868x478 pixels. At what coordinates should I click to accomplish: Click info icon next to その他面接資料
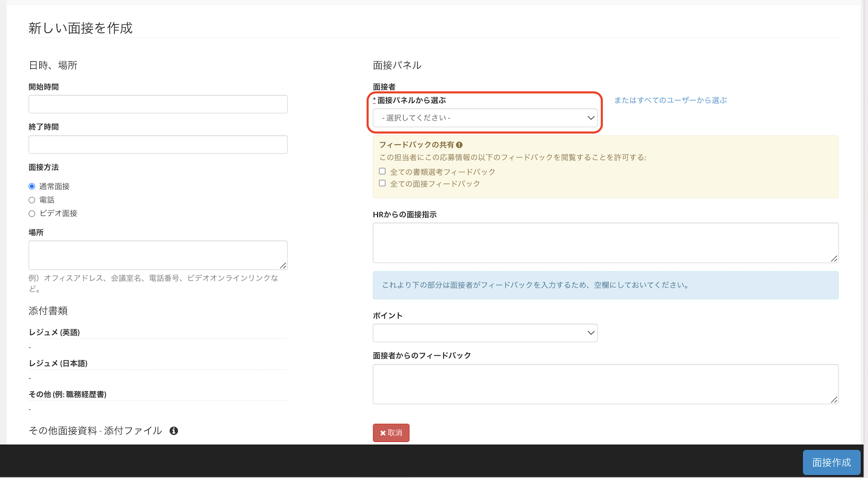[x=174, y=431]
